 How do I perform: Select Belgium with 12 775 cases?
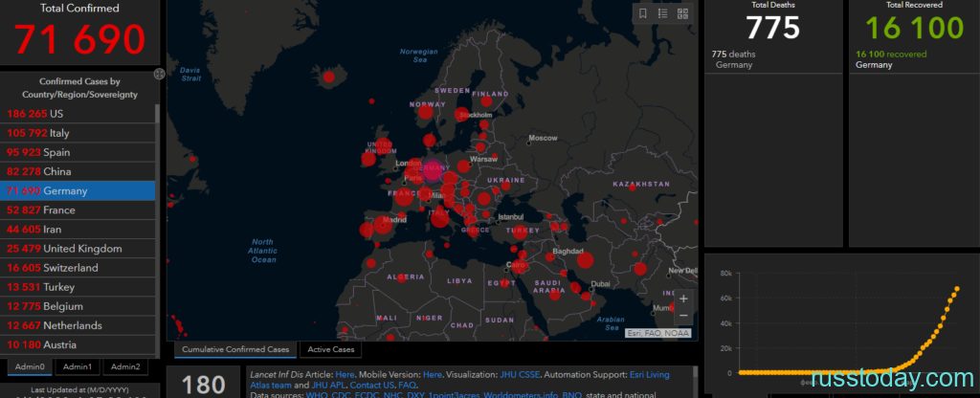(78, 307)
